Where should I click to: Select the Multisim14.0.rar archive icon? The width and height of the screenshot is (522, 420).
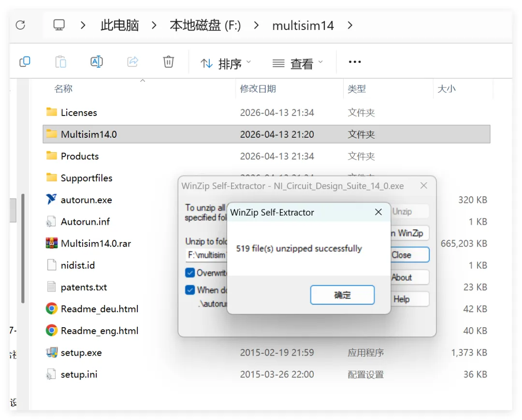[52, 243]
